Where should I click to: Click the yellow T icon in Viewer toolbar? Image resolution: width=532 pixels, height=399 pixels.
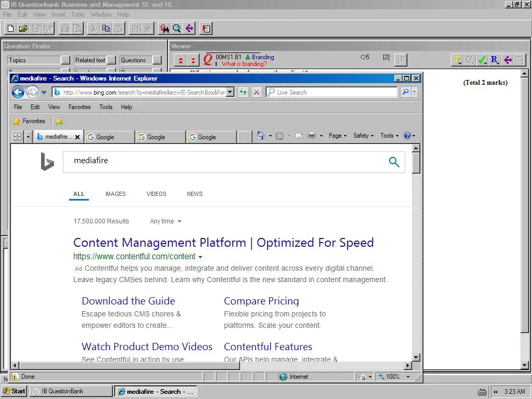[x=457, y=60]
